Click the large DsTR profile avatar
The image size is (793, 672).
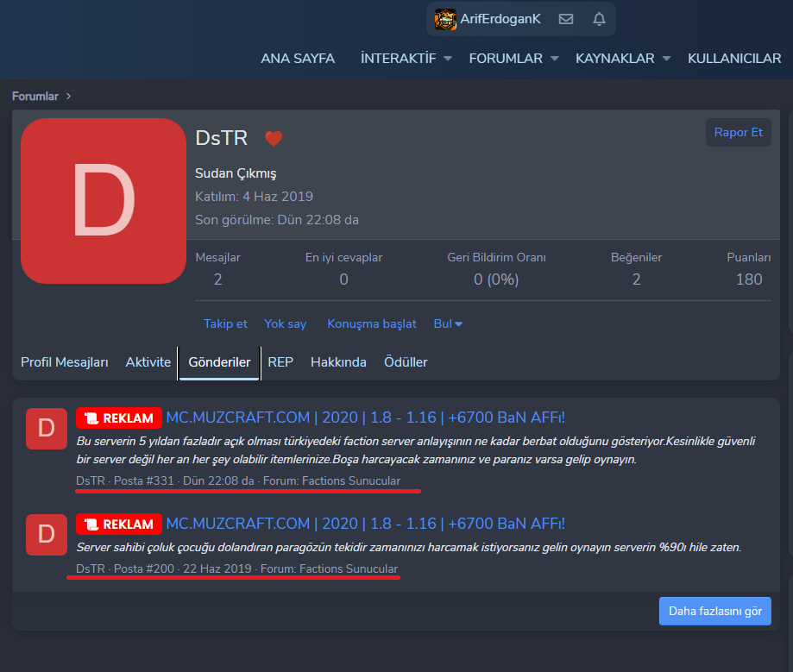(104, 201)
